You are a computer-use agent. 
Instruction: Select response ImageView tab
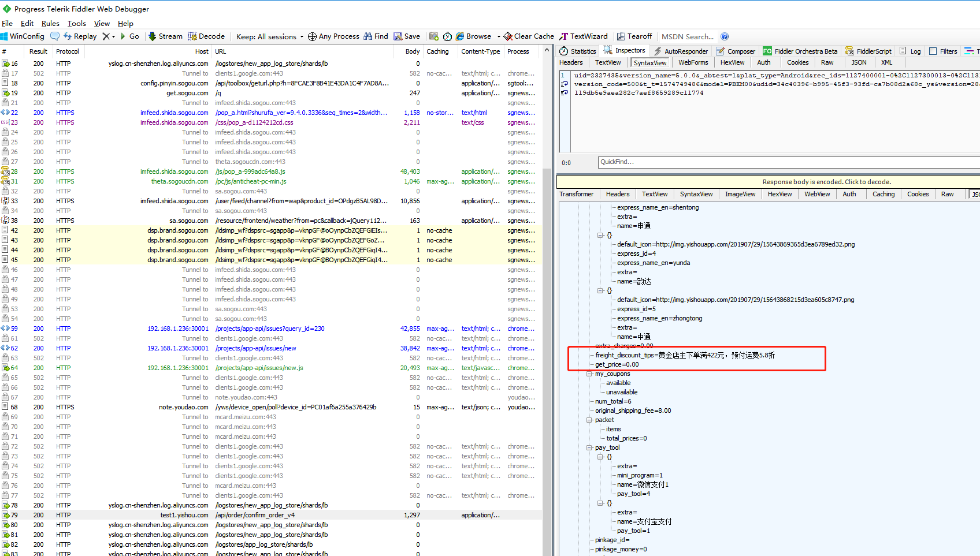(740, 194)
